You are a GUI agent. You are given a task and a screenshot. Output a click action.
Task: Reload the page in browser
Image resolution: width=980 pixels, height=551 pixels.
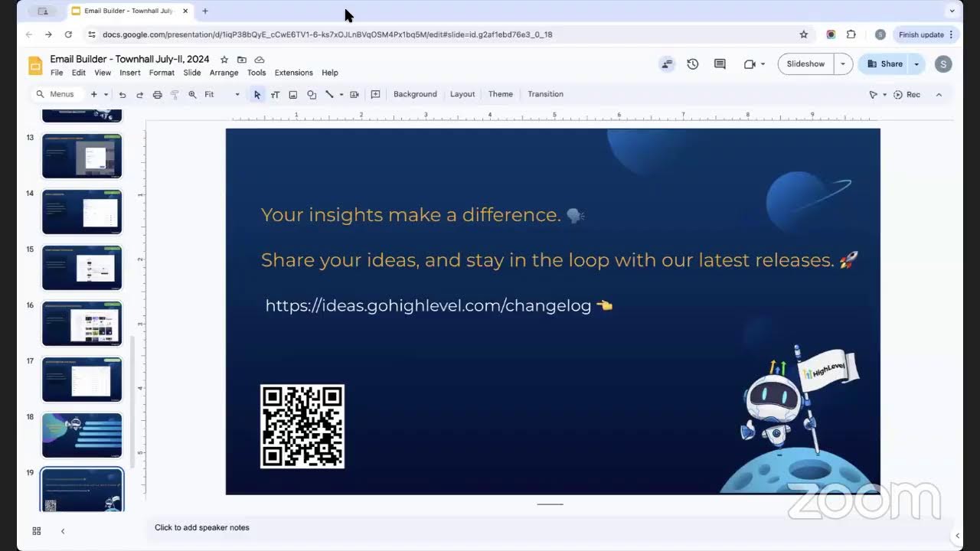click(68, 34)
